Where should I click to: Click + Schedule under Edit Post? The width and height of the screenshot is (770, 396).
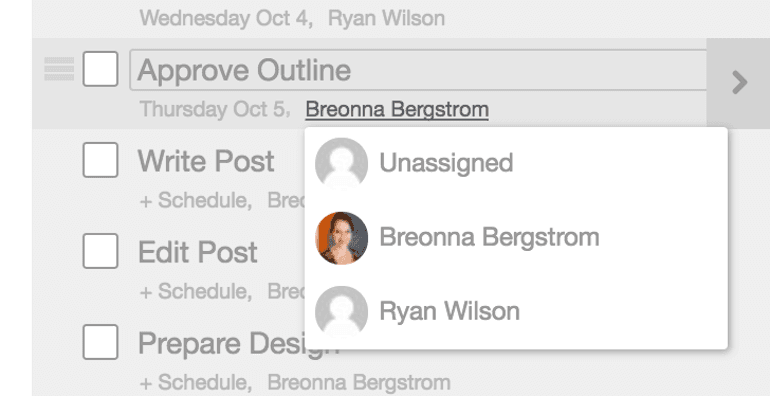tap(195, 291)
